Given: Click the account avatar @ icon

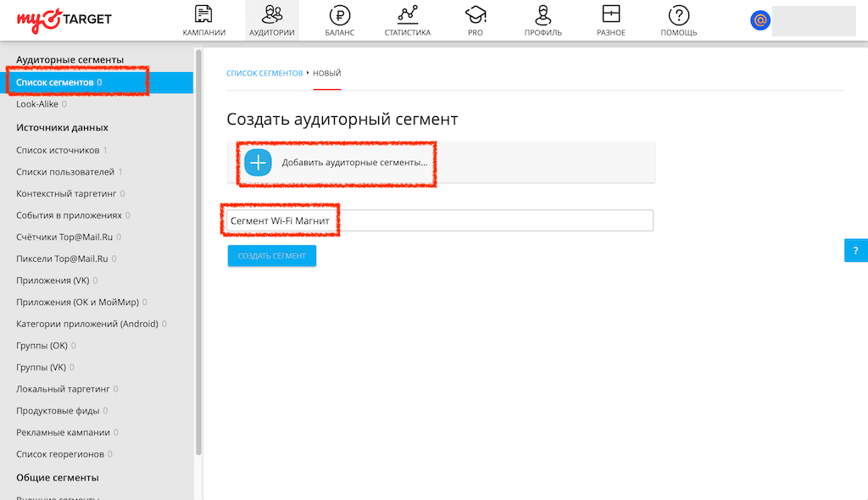Looking at the screenshot, I should click(760, 20).
